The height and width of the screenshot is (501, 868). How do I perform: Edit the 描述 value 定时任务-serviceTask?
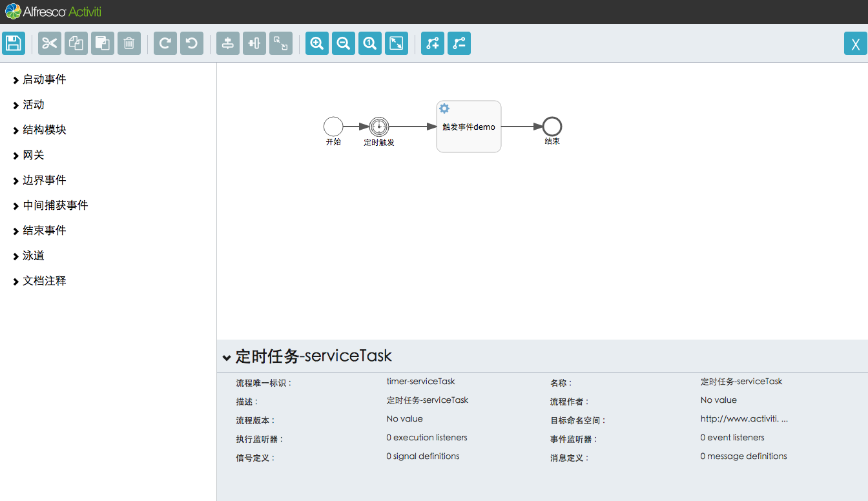[x=428, y=400]
